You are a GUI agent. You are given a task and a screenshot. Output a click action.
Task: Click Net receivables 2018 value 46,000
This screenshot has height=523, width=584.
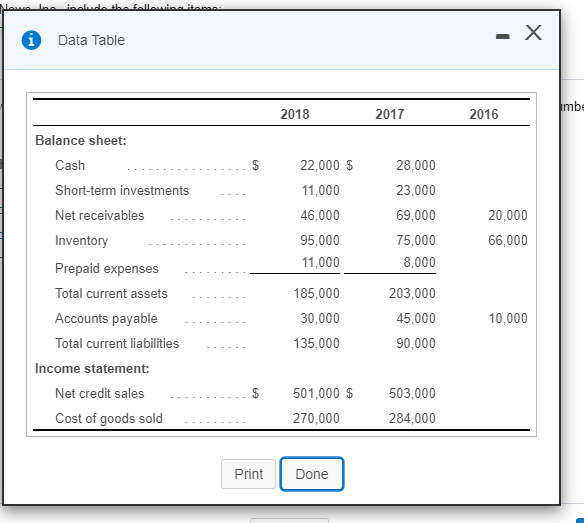point(320,215)
